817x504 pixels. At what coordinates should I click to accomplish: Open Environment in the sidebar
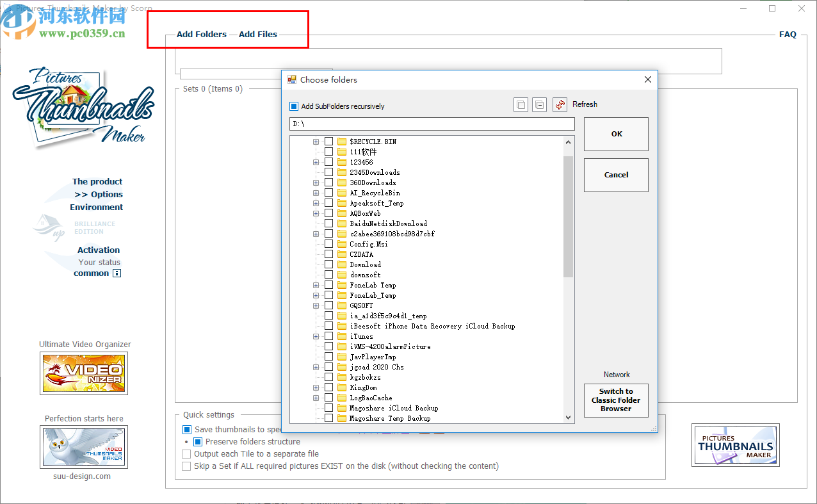[x=97, y=207]
